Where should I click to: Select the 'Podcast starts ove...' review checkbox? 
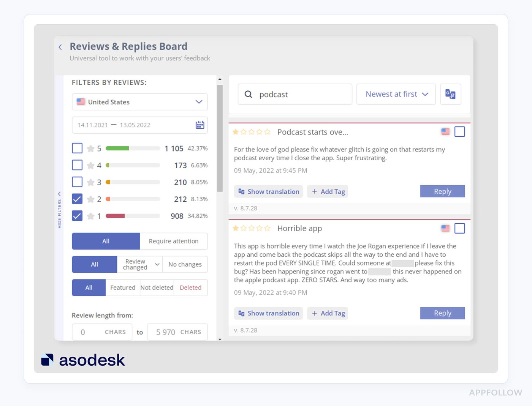[460, 132]
